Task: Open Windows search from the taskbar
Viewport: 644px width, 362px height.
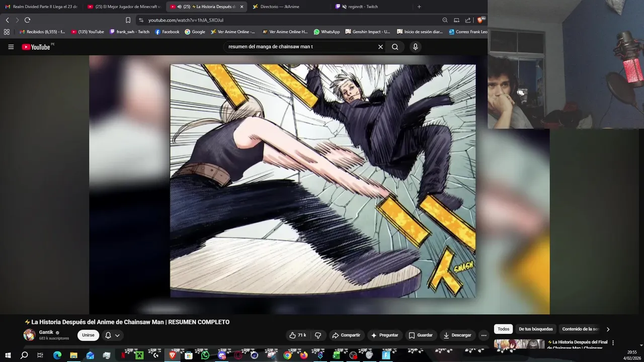Action: point(24,355)
